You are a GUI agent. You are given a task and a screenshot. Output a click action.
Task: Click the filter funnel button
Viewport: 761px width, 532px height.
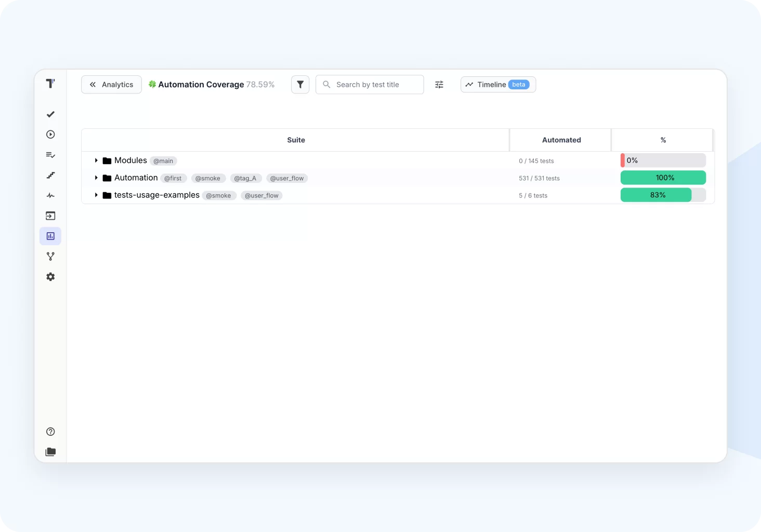point(300,85)
